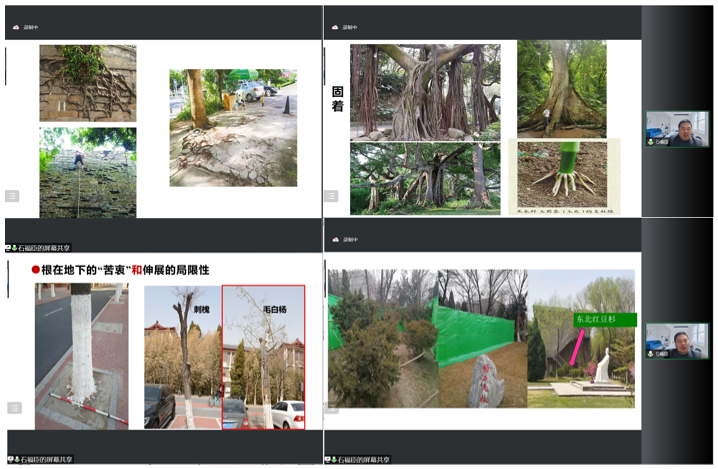Select the 刺槐 tree photo
The image size is (718, 469).
point(181,357)
